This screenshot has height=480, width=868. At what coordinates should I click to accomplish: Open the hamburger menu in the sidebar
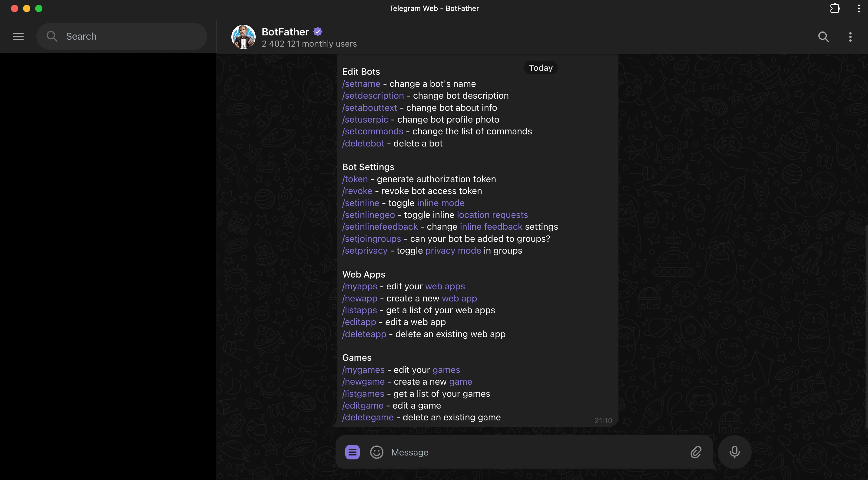18,36
